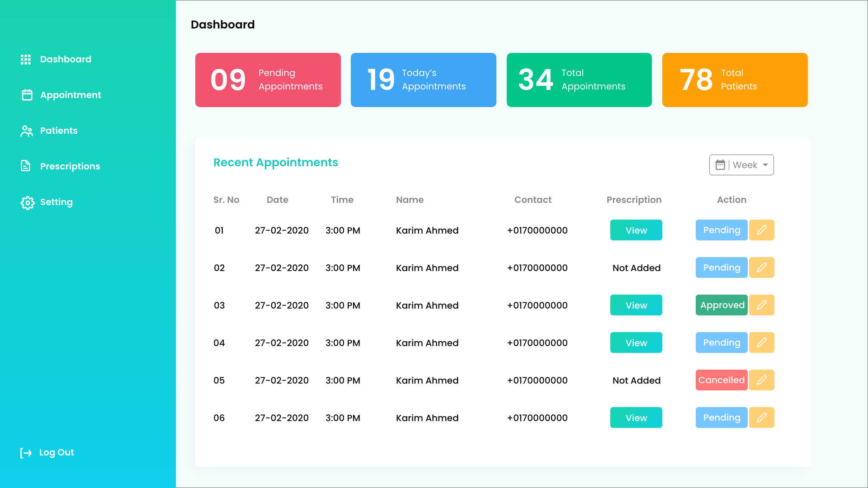
Task: Click the Cancelled status button on row 05
Action: [x=722, y=380]
